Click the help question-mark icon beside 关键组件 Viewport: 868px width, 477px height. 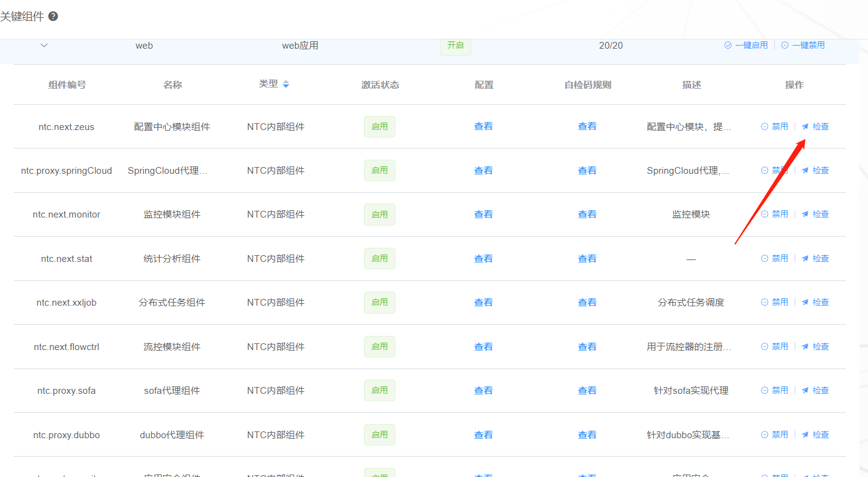point(53,17)
